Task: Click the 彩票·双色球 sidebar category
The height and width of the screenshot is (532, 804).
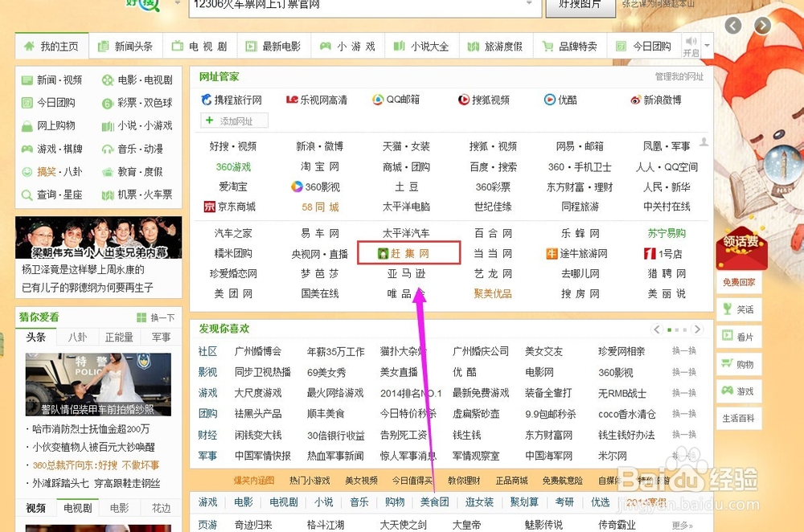Action: tap(137, 103)
